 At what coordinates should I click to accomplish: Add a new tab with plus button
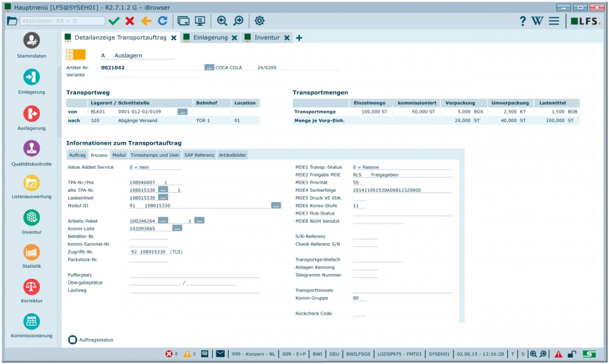(299, 38)
